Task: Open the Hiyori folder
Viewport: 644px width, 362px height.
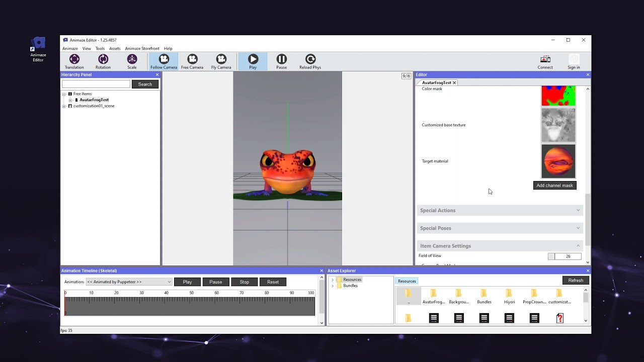Action: [x=509, y=297]
